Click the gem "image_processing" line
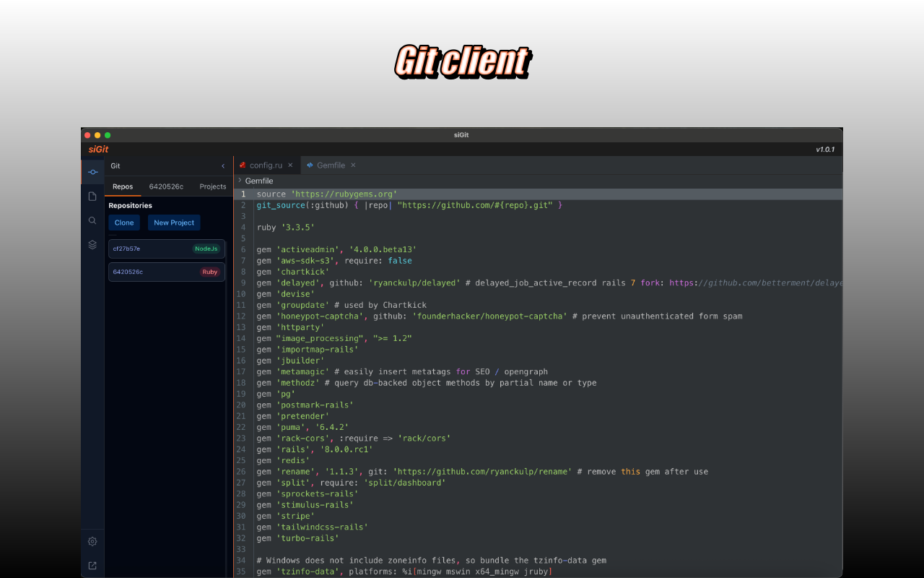This screenshot has width=924, height=578. tap(334, 338)
